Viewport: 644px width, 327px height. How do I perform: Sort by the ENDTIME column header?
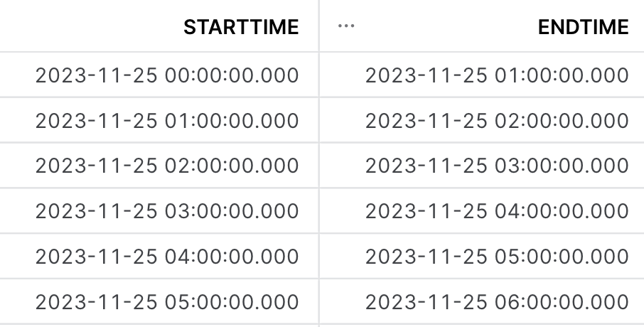[583, 27]
